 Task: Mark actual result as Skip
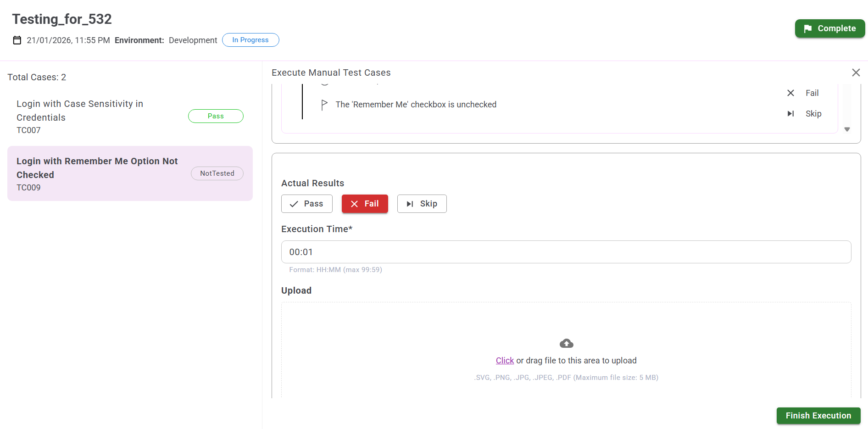click(x=422, y=204)
